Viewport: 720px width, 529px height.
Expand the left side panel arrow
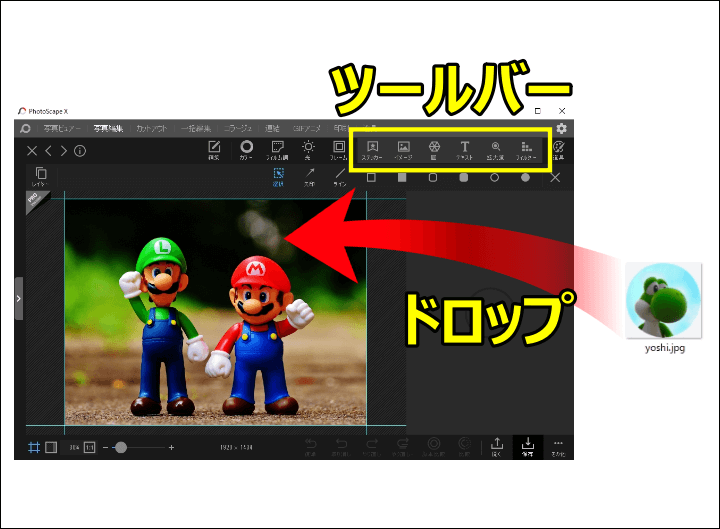[19, 298]
